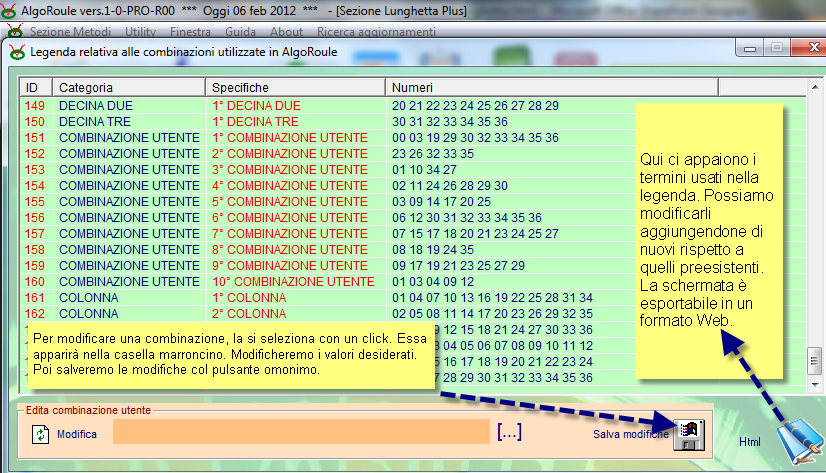This screenshot has height=473, width=826.
Task: Select row 153 3° COMBINAZIONE UTENTE
Action: (414, 170)
